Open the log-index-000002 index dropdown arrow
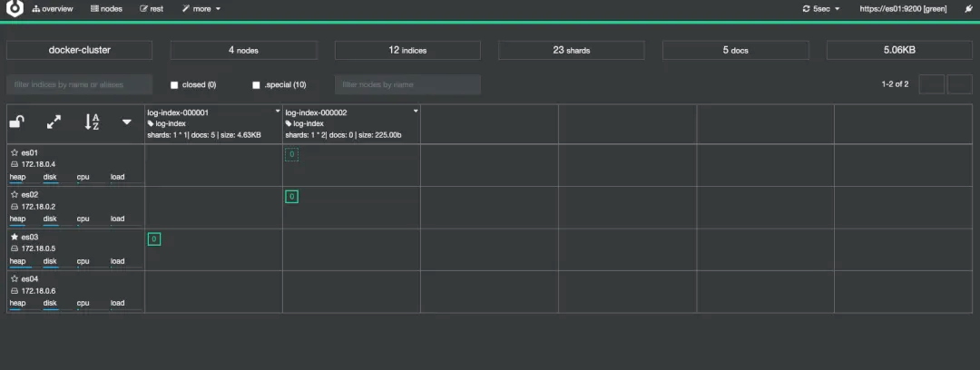The height and width of the screenshot is (370, 980). [416, 111]
